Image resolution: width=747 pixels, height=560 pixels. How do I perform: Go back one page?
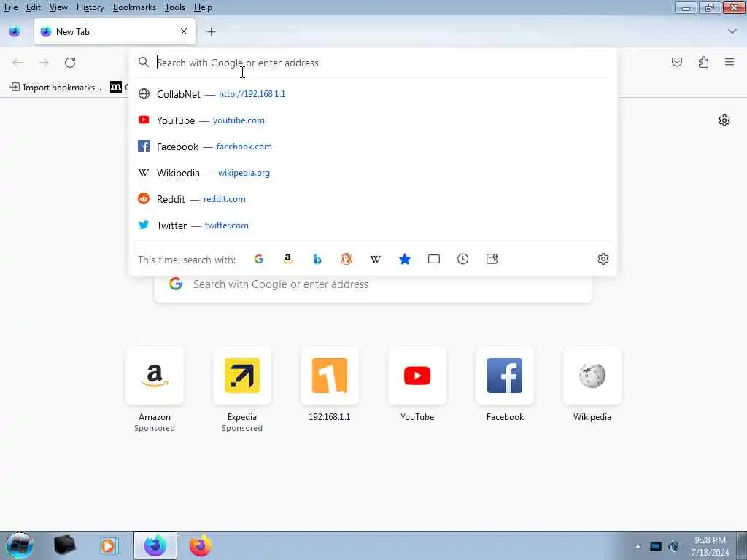coord(18,63)
